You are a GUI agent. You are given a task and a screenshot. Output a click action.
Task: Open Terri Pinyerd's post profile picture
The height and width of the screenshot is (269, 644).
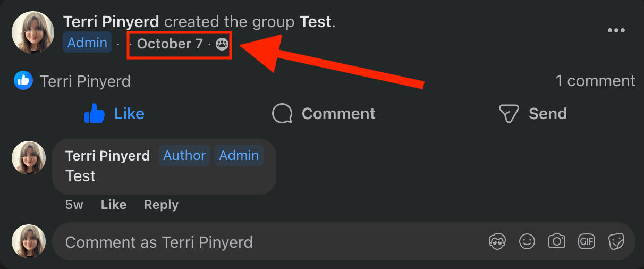coord(33,32)
